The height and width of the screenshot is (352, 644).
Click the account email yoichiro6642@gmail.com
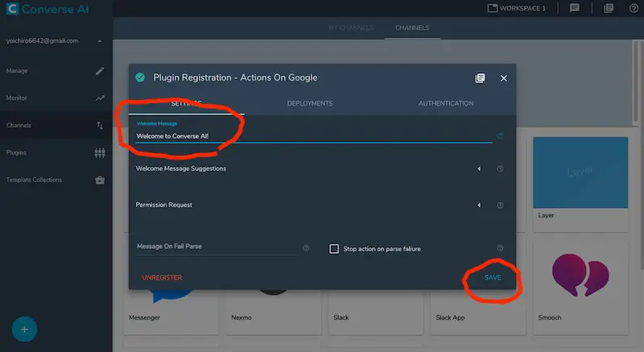point(43,40)
